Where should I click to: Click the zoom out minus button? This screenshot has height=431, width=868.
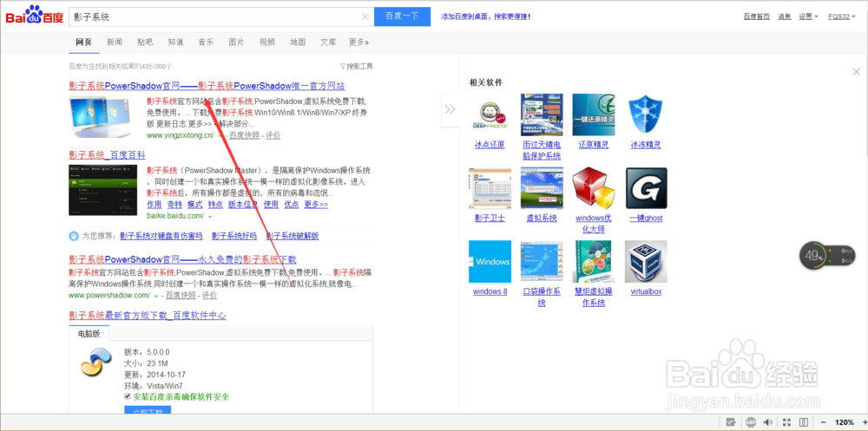point(823,422)
